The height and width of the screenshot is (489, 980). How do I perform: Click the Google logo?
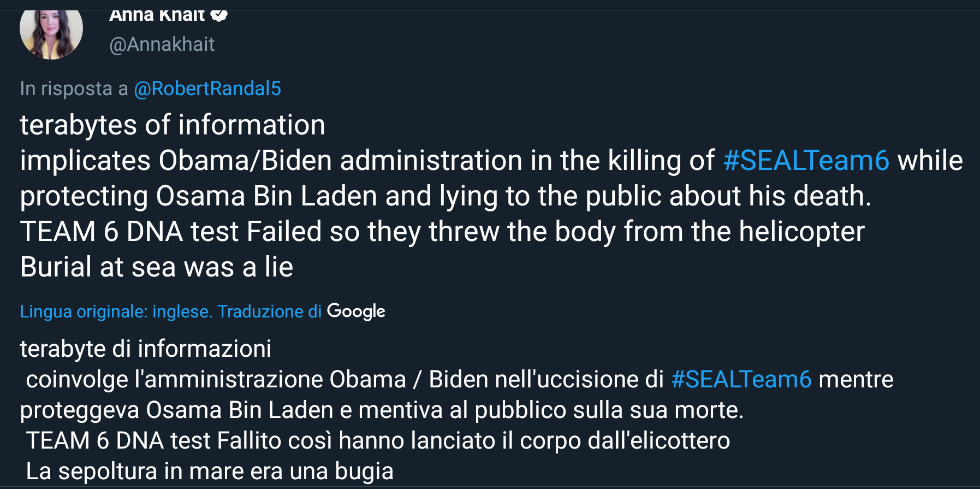[356, 311]
